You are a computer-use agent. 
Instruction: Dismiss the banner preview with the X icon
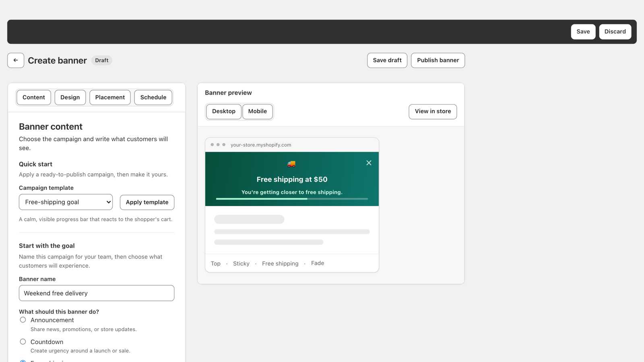point(369,163)
